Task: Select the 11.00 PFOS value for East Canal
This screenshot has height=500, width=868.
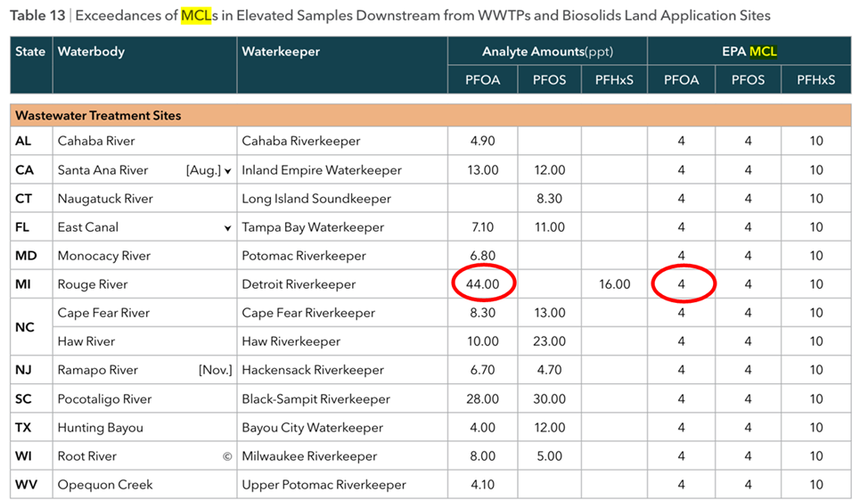Action: coord(549,227)
